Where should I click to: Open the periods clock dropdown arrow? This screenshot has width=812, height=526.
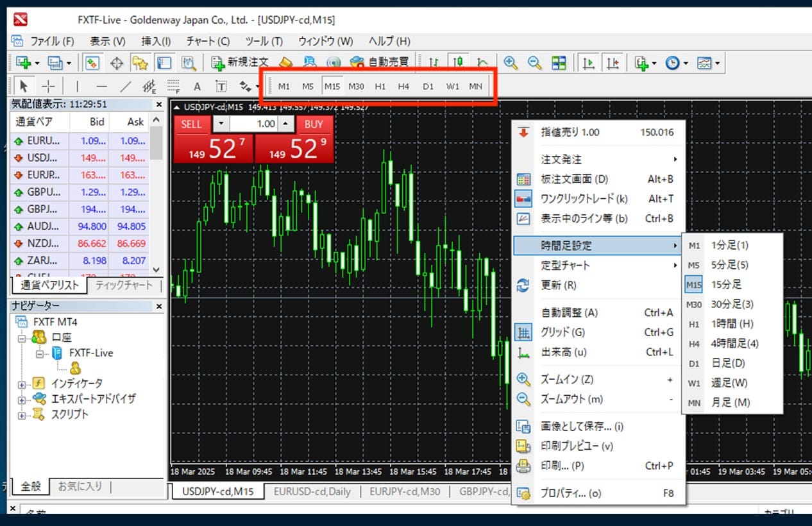tap(686, 62)
